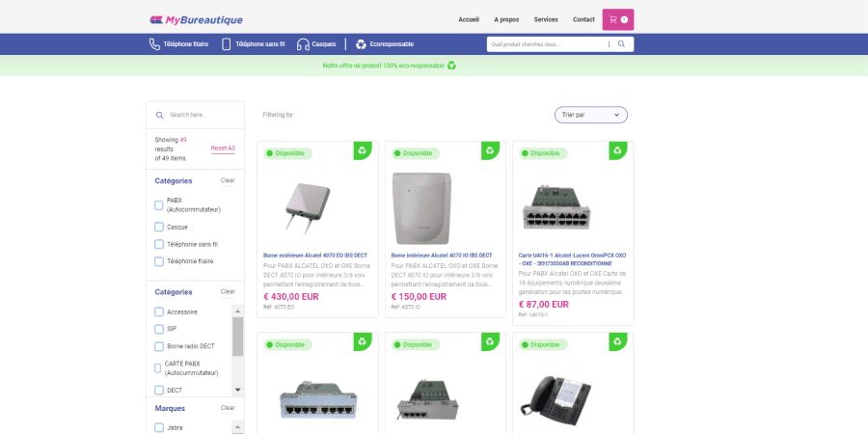The width and height of the screenshot is (868, 434).
Task: Open the Trier par dropdown
Action: tap(590, 115)
